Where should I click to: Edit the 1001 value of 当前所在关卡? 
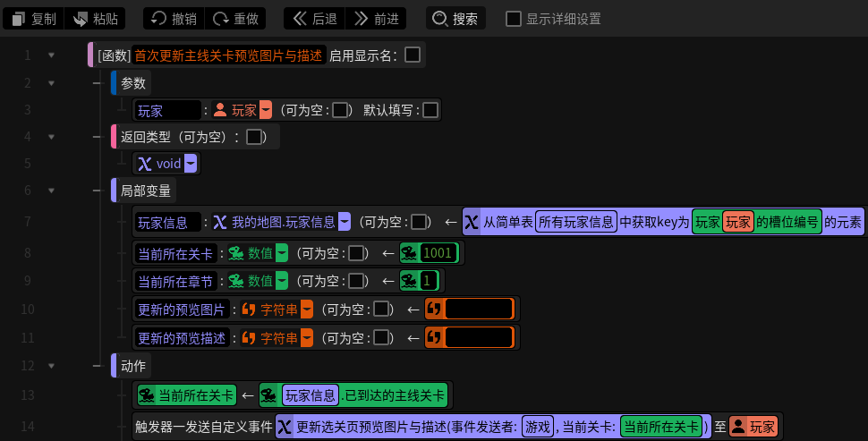[x=438, y=253]
